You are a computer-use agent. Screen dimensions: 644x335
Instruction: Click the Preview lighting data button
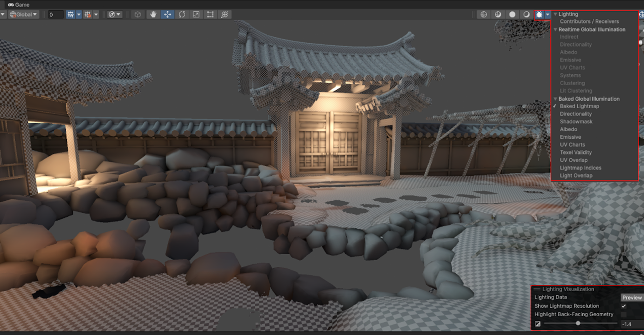(x=632, y=297)
